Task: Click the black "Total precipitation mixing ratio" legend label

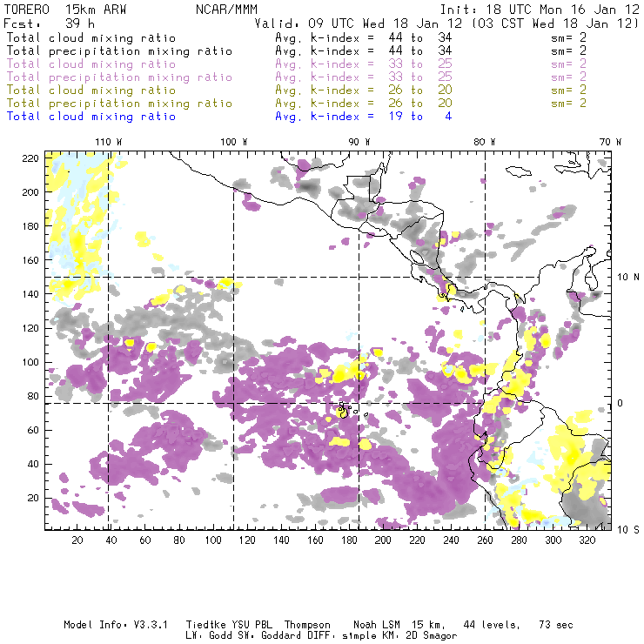Action: [119, 51]
